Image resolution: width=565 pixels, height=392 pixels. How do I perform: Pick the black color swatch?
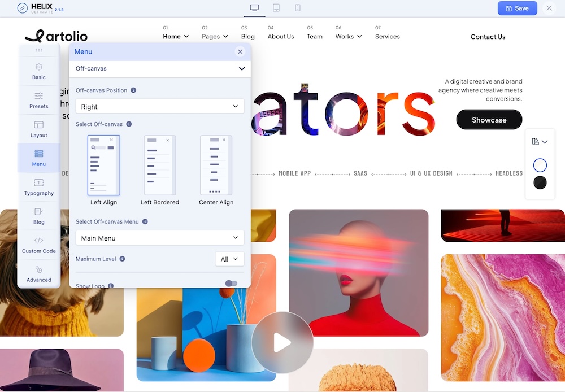coord(540,182)
